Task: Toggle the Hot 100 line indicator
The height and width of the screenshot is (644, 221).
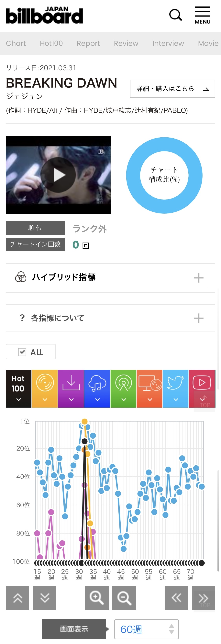Action: [x=18, y=389]
